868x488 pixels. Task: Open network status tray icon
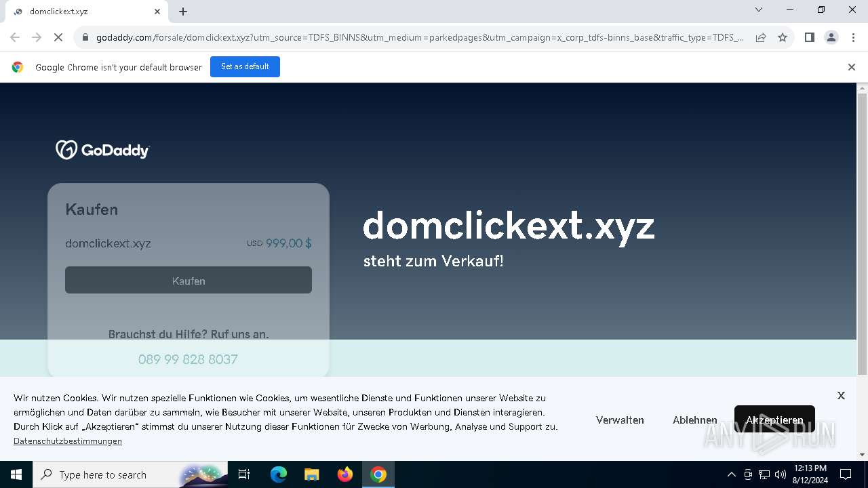tap(764, 474)
